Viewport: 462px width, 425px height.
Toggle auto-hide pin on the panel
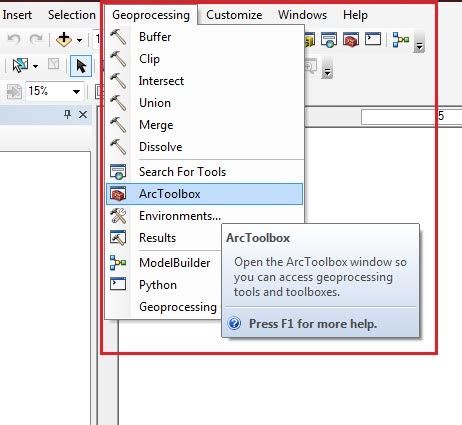[67, 115]
